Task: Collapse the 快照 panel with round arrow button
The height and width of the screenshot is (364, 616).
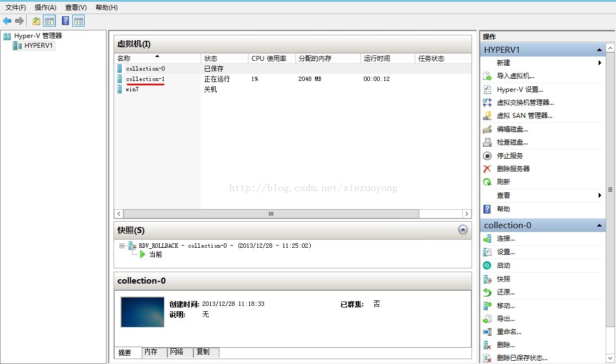Action: pos(463,230)
